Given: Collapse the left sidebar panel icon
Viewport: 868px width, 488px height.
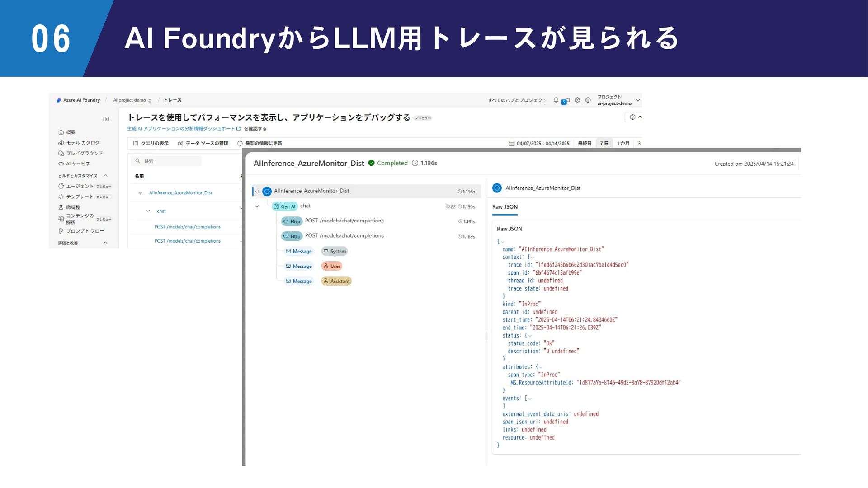Looking at the screenshot, I should pyautogui.click(x=106, y=119).
